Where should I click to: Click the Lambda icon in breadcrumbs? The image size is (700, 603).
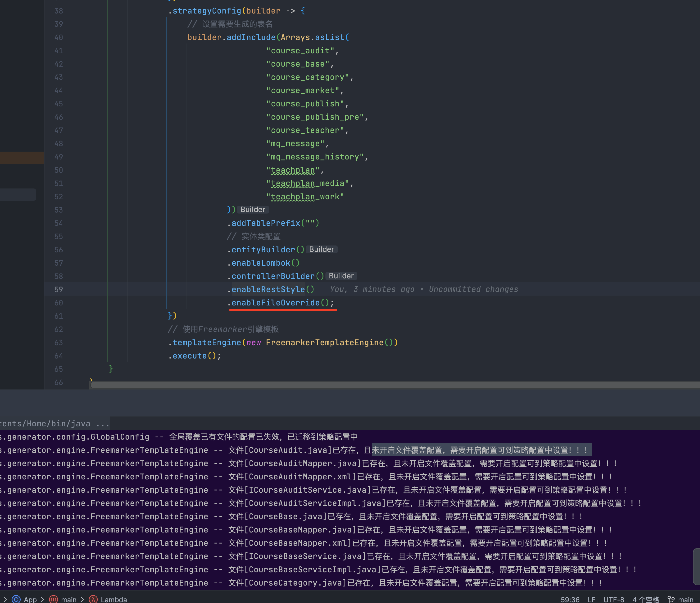(x=93, y=599)
